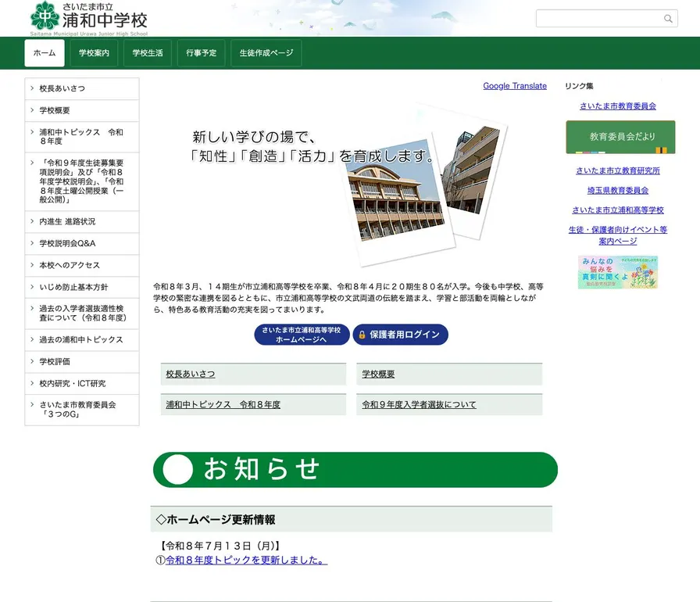The height and width of the screenshot is (602, 700).
Task: Click the さいたま市立浦和高等学校ホームページへ button
Action: [x=302, y=335]
